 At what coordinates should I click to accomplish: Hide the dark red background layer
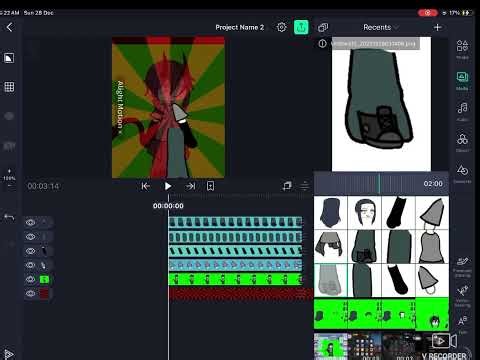coord(31,293)
